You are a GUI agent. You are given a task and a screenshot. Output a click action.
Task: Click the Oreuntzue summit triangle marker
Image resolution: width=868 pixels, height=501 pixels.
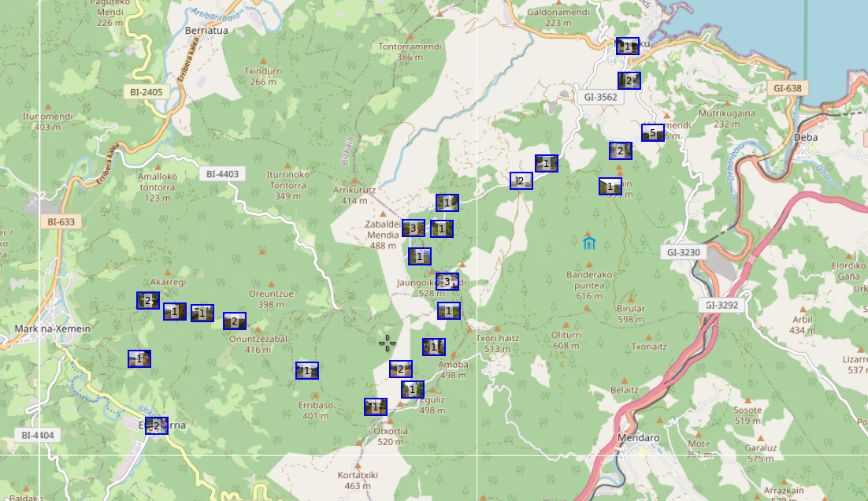pos(271,284)
